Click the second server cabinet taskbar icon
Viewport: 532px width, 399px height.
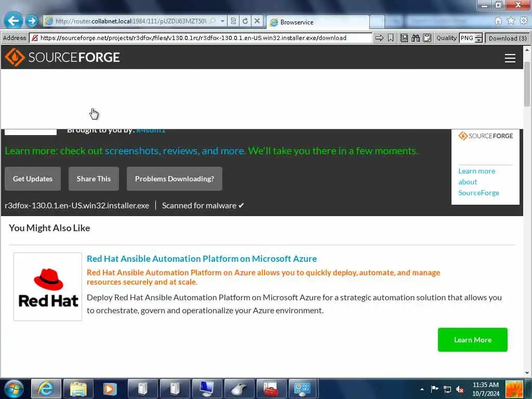(175, 389)
